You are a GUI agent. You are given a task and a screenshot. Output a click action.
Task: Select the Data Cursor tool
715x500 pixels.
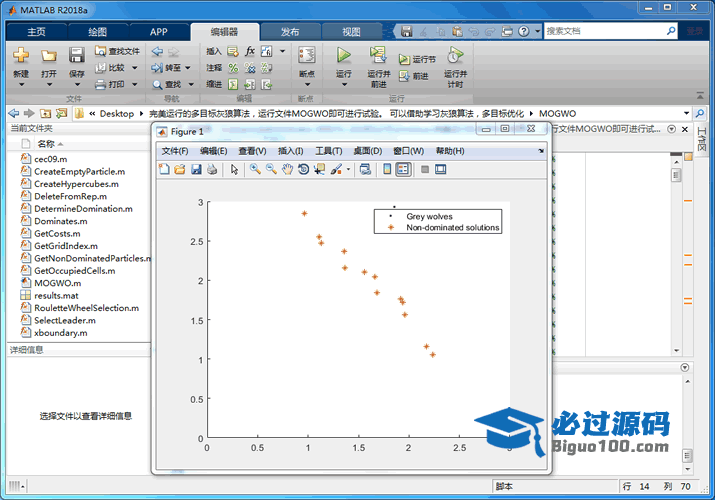point(319,169)
